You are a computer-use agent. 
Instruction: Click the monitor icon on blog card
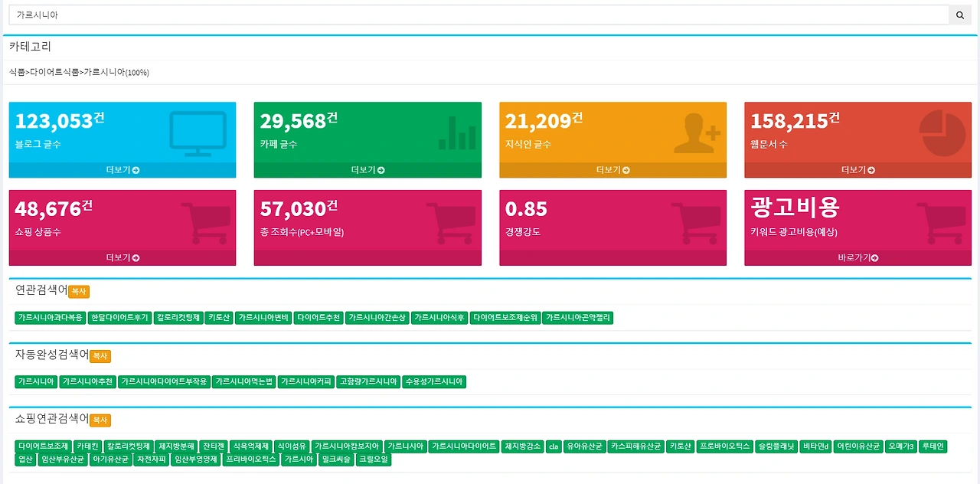point(198,133)
